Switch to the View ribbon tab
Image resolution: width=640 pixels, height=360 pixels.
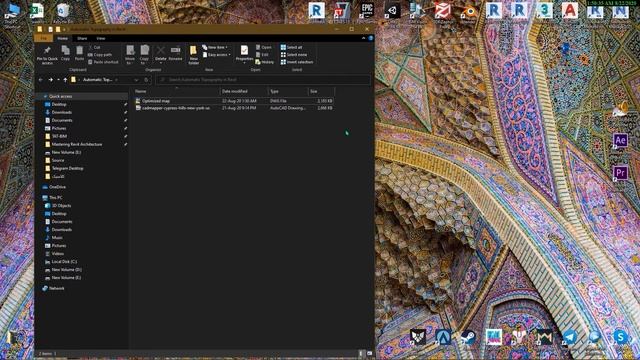click(101, 38)
